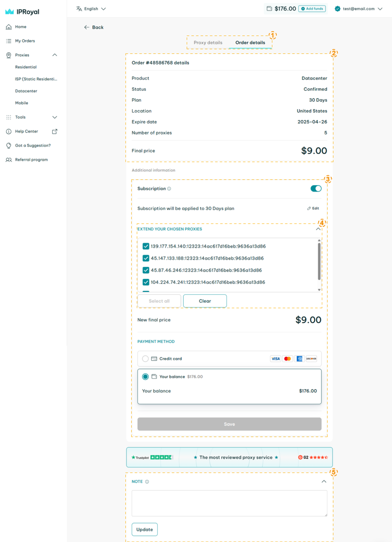Click the Clear button under proxies list
Screen dimensions: 392x542
coord(205,301)
